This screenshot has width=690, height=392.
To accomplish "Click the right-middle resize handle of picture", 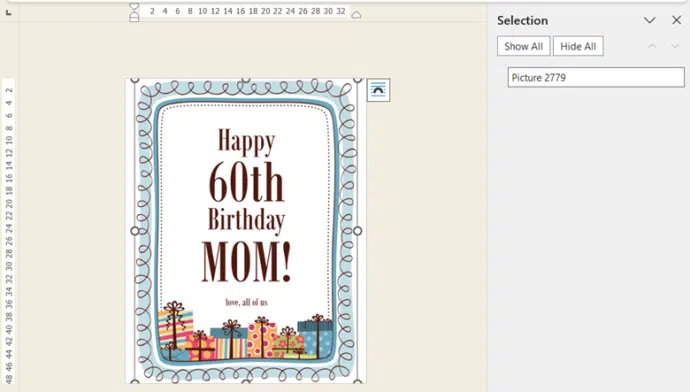I will [357, 231].
